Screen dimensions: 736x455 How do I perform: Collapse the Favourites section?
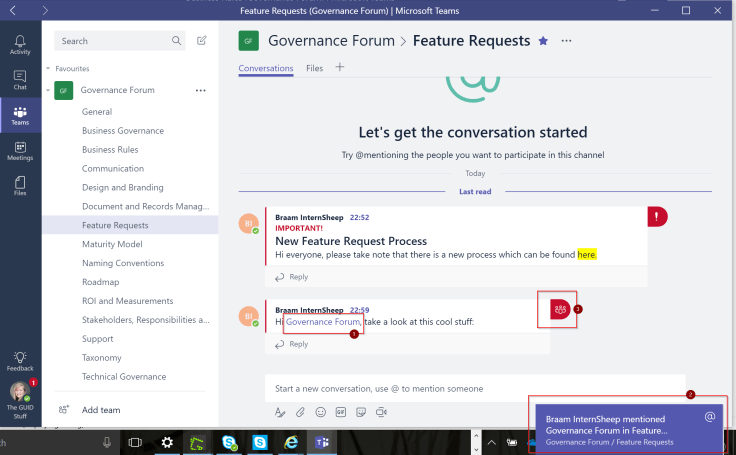point(47,69)
